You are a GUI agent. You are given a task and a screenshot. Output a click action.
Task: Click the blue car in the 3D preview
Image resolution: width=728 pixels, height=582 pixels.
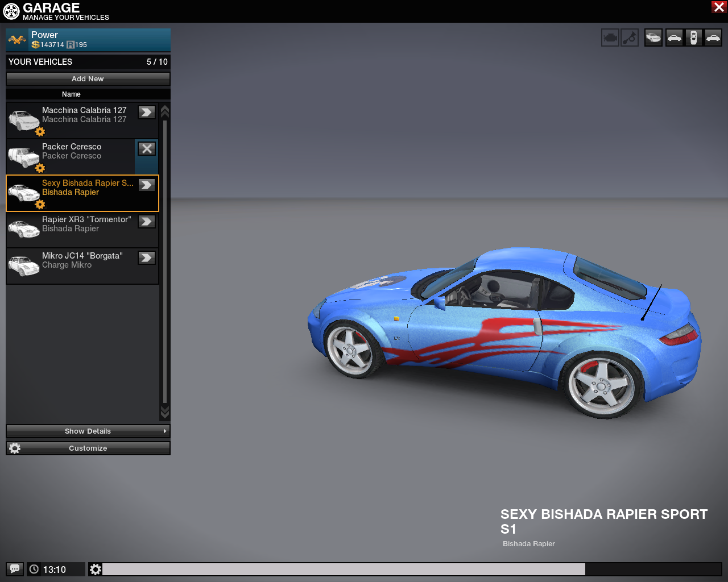[x=504, y=332]
